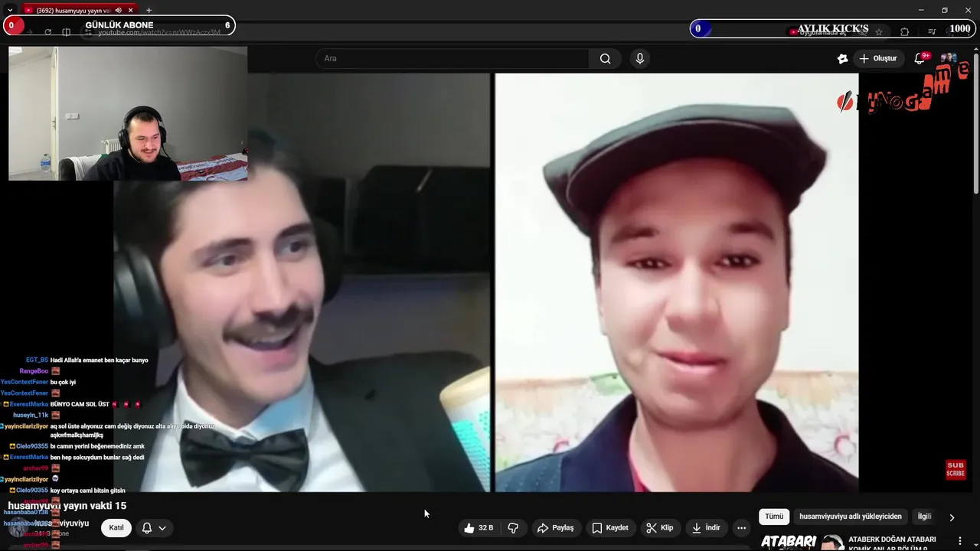
Task: Dislike the video with thumbs down
Action: pos(513,528)
